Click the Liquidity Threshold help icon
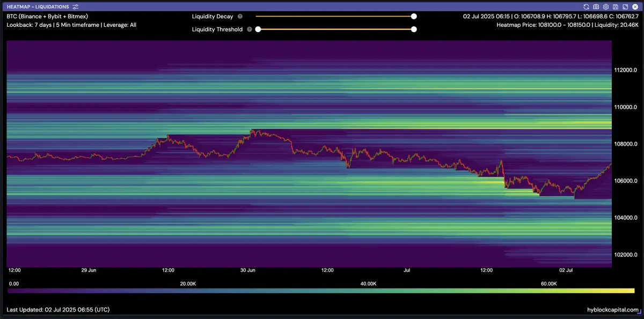 coord(250,29)
